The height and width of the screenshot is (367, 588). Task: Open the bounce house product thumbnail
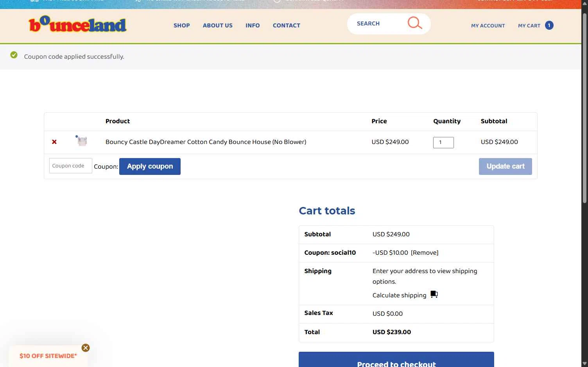82,141
